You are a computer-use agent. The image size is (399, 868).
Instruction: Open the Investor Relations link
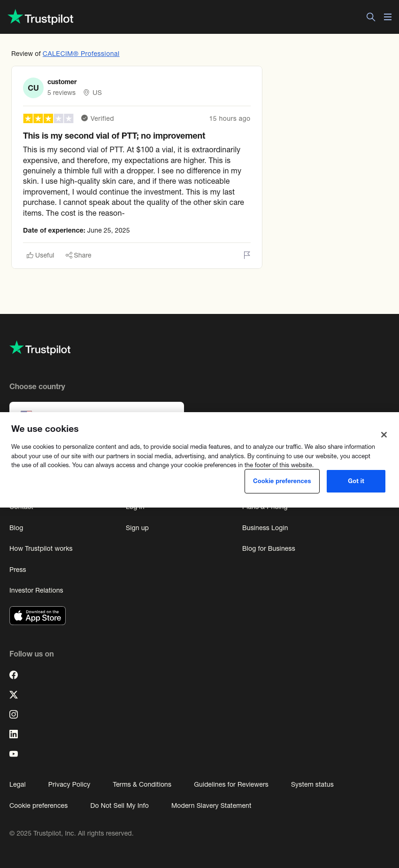coord(36,590)
